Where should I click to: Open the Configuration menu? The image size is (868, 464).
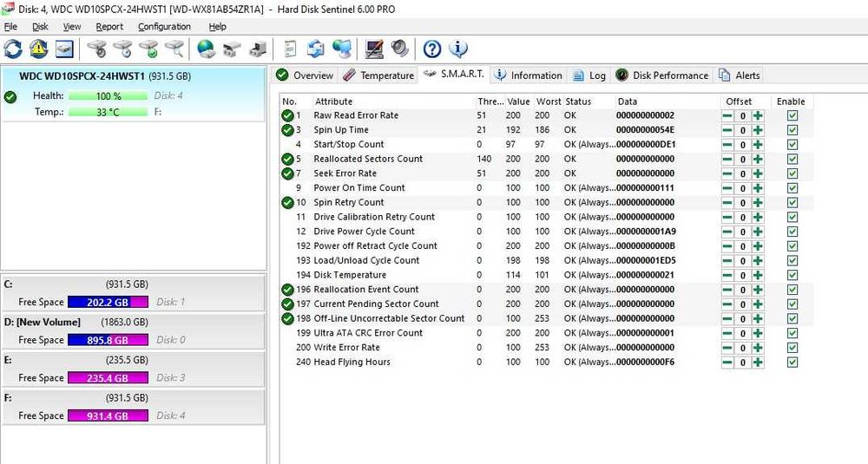[x=164, y=27]
